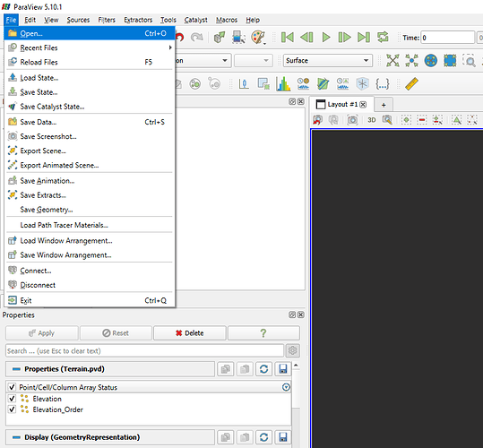Click the Properties search text field
The image size is (483, 448).
tap(144, 350)
